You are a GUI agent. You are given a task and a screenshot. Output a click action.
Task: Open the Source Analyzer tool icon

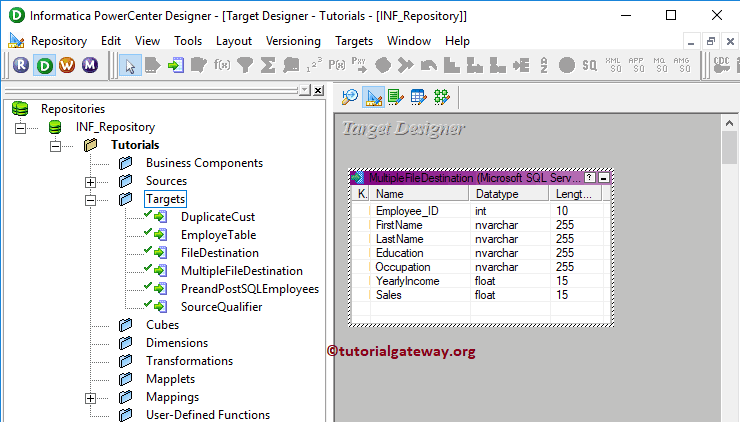point(350,97)
